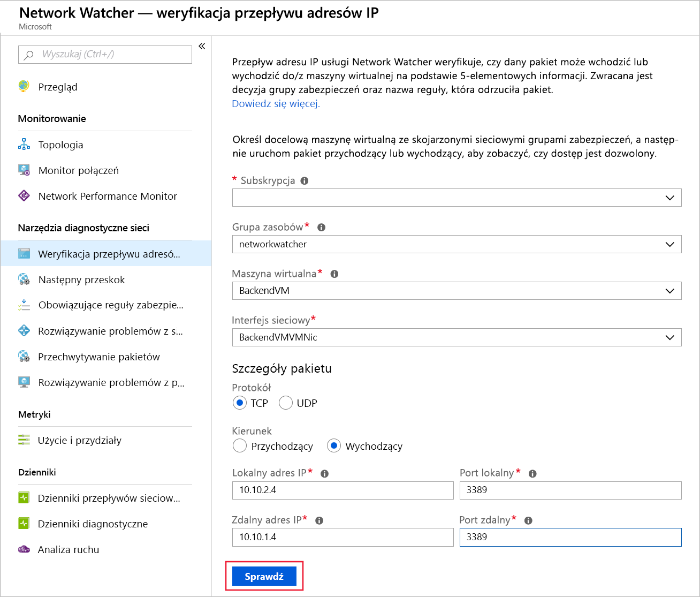
Task: Click the Dzienniki diagnostyczne icon
Action: coord(24,523)
